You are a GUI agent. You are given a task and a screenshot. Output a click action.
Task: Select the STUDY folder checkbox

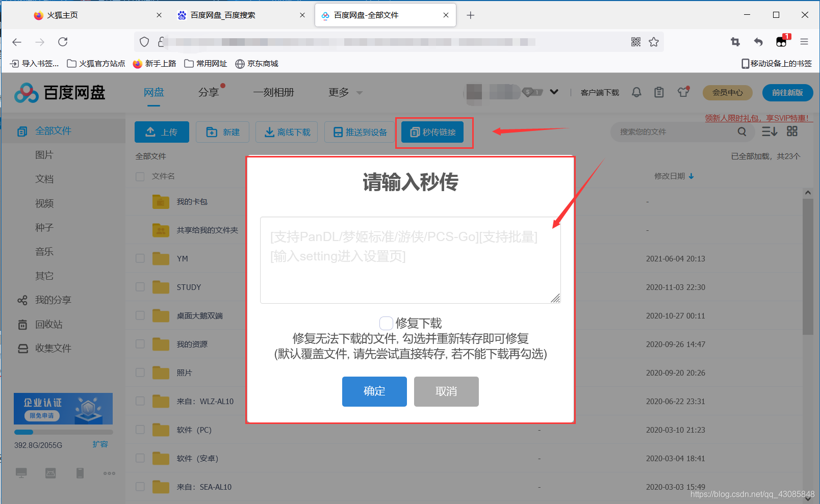coord(140,287)
